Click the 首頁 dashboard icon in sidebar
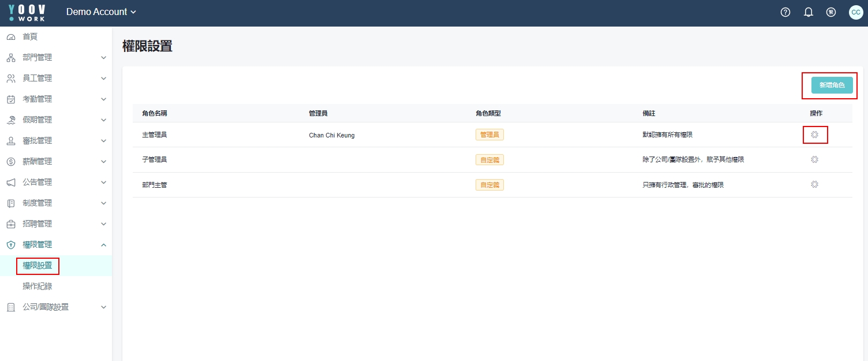Viewport: 868px width, 361px height. 11,37
